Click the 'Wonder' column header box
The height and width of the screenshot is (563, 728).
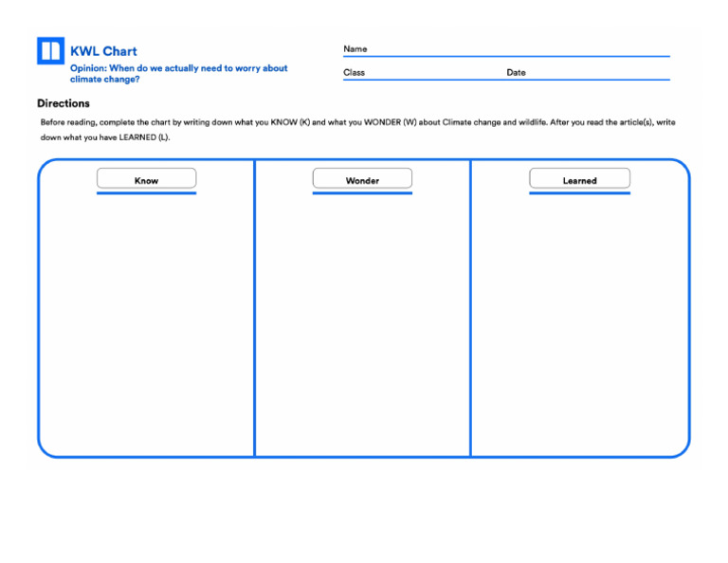[362, 179]
